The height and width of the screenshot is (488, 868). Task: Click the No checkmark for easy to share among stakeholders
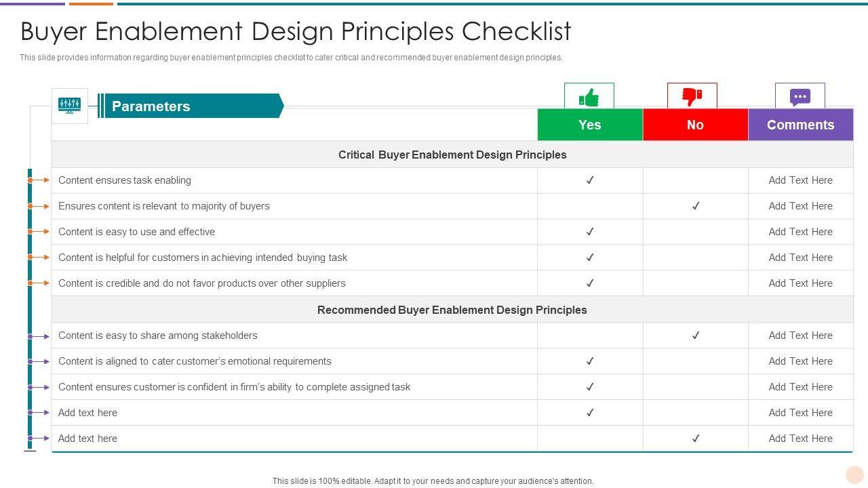(x=696, y=335)
